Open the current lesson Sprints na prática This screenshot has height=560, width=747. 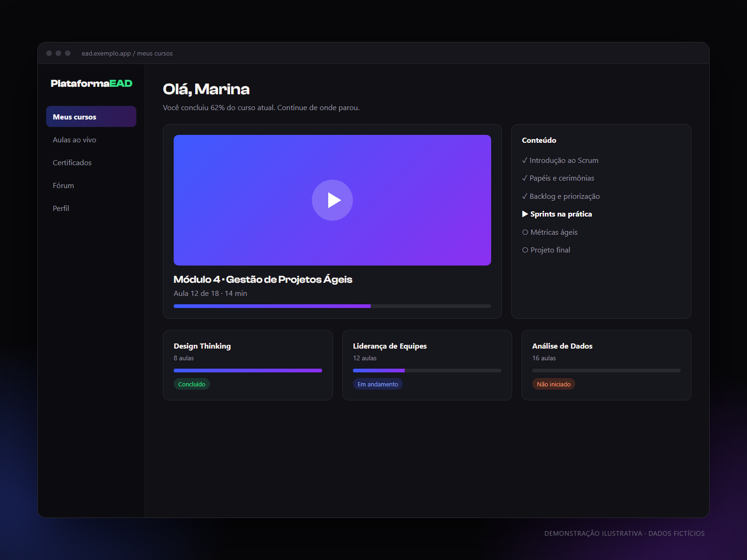557,214
